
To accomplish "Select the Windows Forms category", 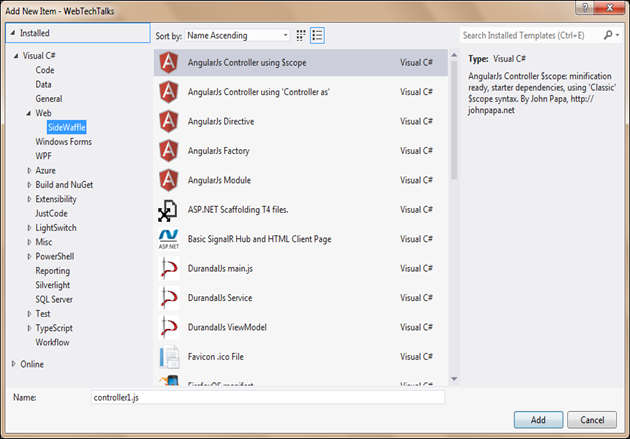I will point(63,142).
